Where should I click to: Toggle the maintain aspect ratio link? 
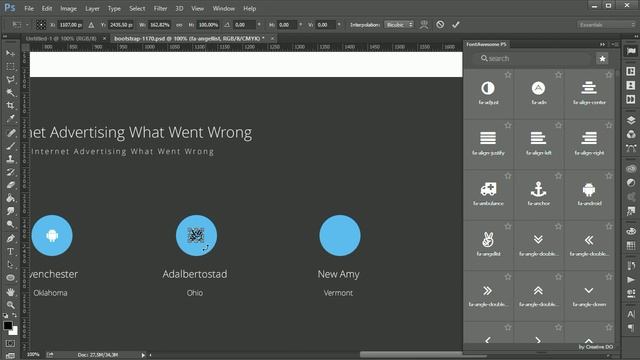(x=179, y=25)
